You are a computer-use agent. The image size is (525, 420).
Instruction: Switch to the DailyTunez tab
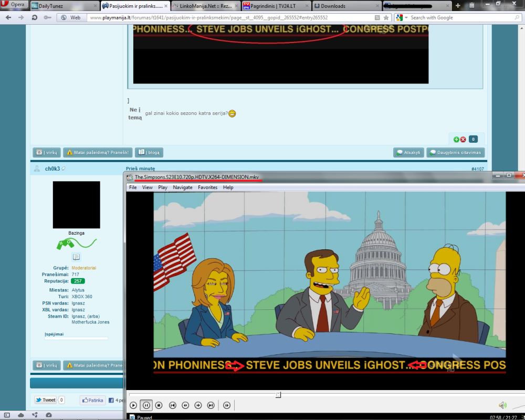click(65, 6)
